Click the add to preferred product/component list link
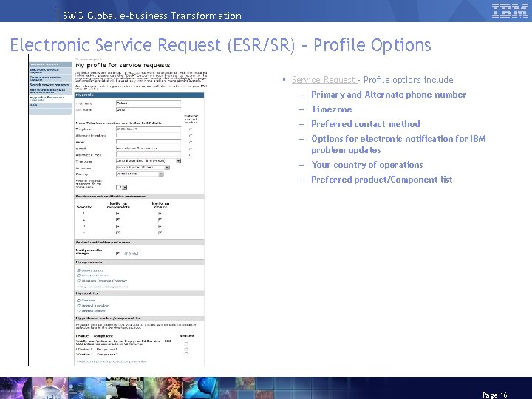The width and height of the screenshot is (532, 399). point(111,361)
